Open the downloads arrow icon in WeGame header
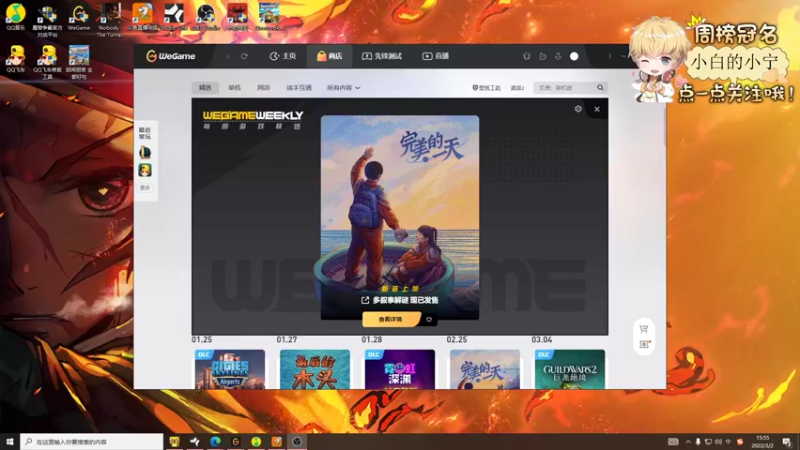Image resolution: width=800 pixels, height=450 pixels. click(558, 56)
